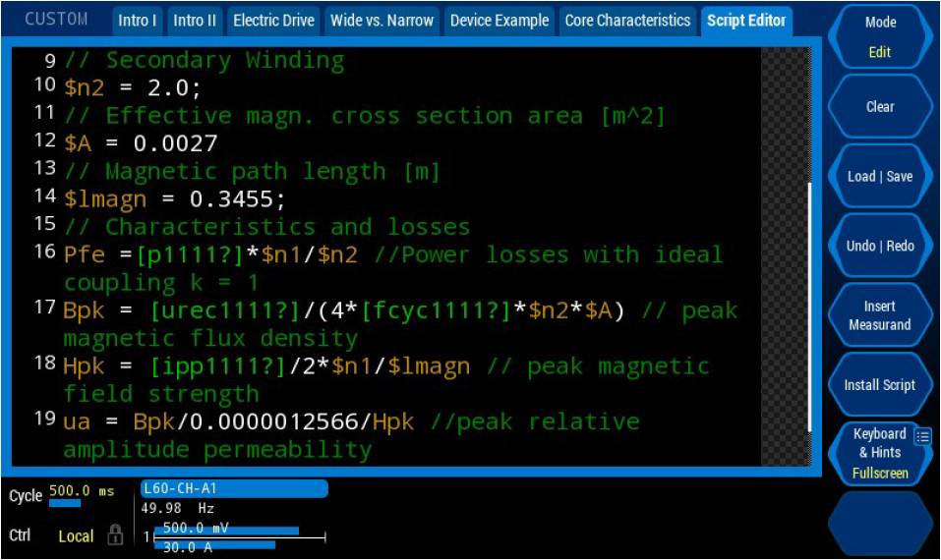Click the ua variable on line 19

pos(77,422)
